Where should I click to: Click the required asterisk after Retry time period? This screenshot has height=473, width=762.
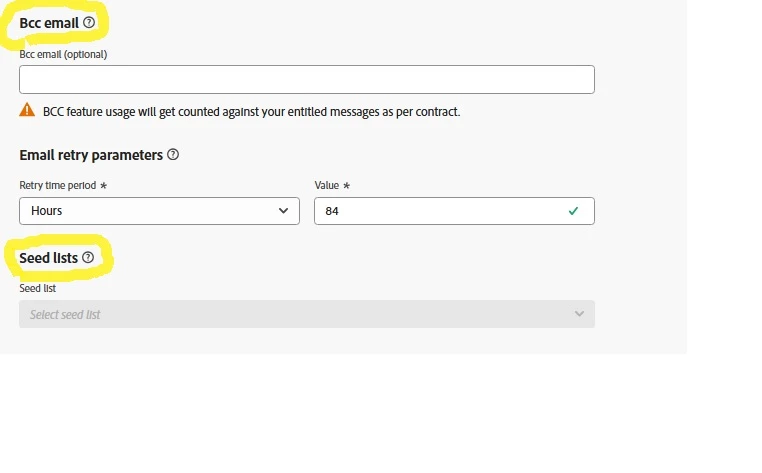point(104,186)
